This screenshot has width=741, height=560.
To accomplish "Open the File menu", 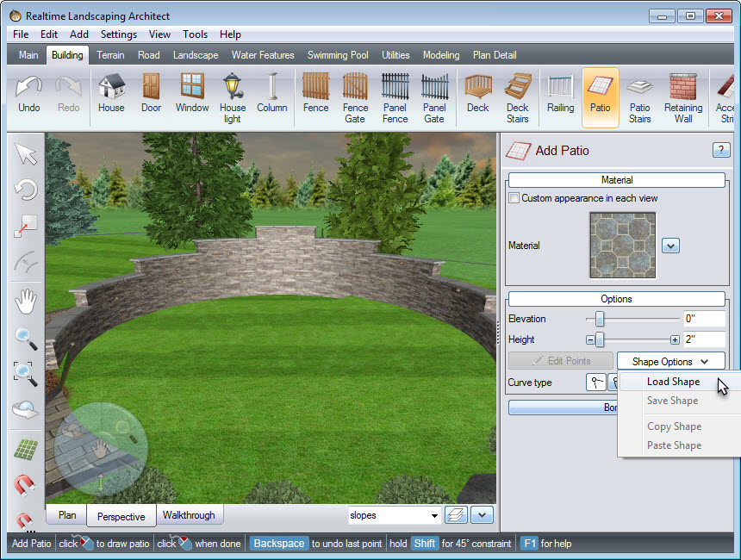I will [21, 34].
